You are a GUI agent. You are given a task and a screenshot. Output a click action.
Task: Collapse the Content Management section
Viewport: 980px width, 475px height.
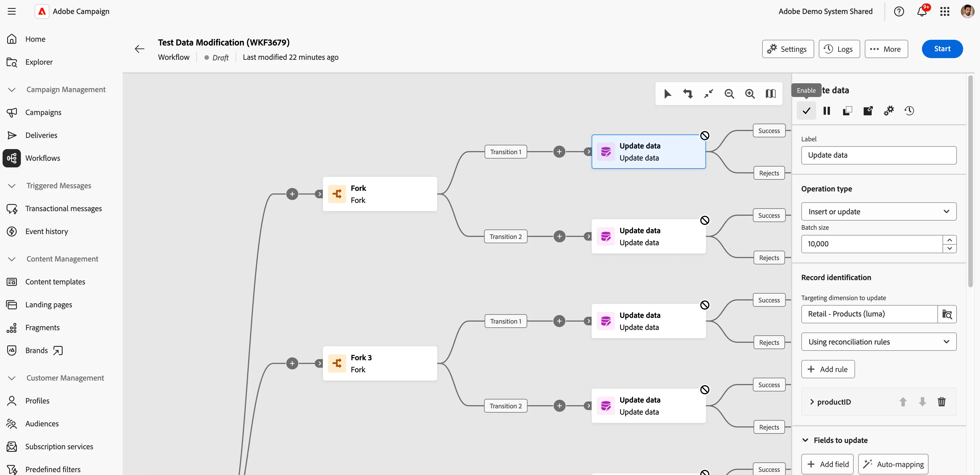12,259
